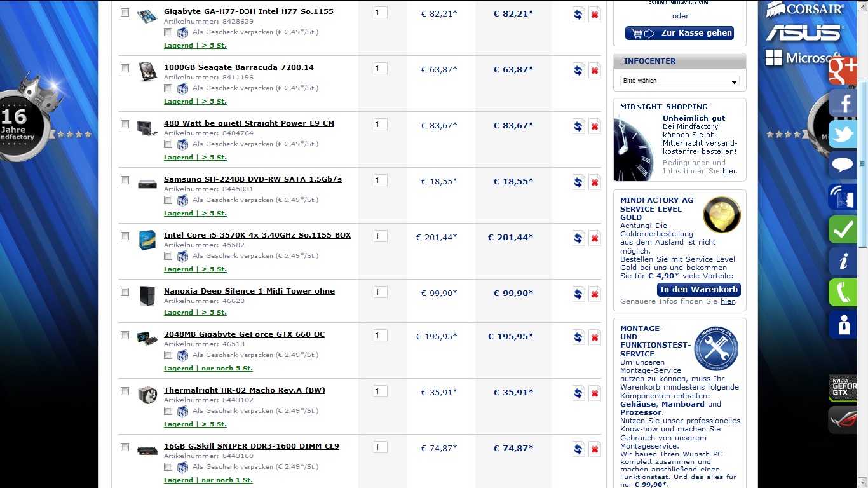Click the page vertical scrollbar
The height and width of the screenshot is (488, 868).
tap(863, 164)
